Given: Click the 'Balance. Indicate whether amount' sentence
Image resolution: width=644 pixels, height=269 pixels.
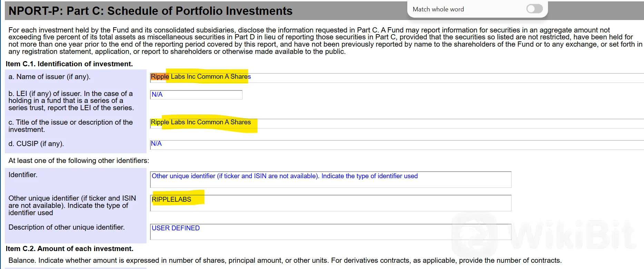Looking at the screenshot, I should 285,260.
